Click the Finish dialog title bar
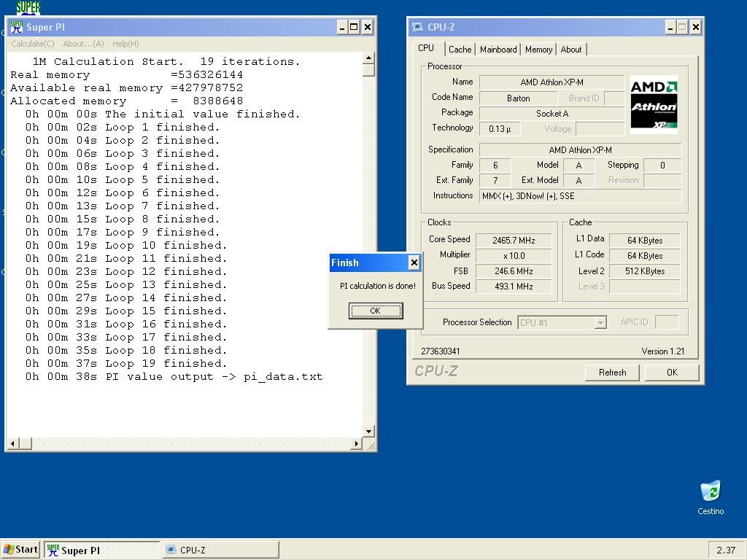 tap(376, 262)
